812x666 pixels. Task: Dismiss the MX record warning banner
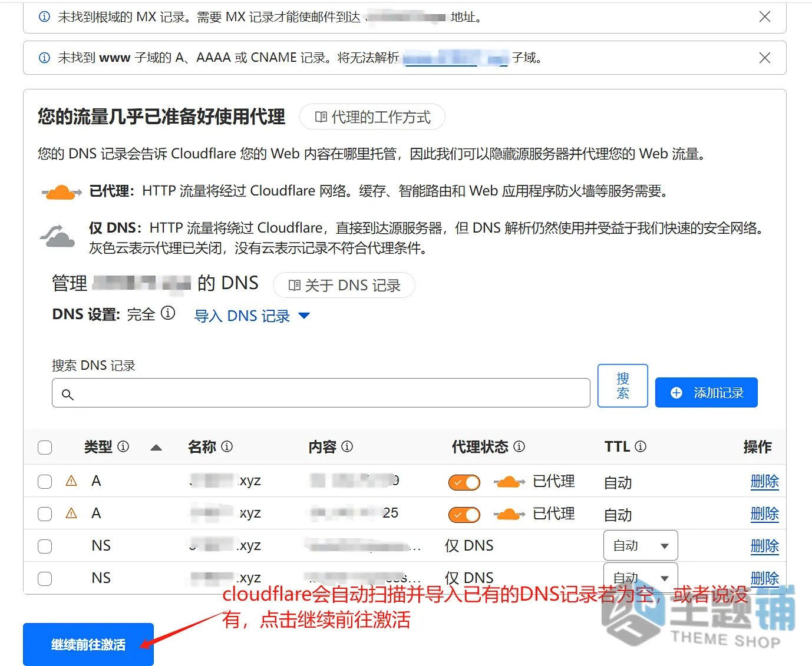[x=764, y=16]
